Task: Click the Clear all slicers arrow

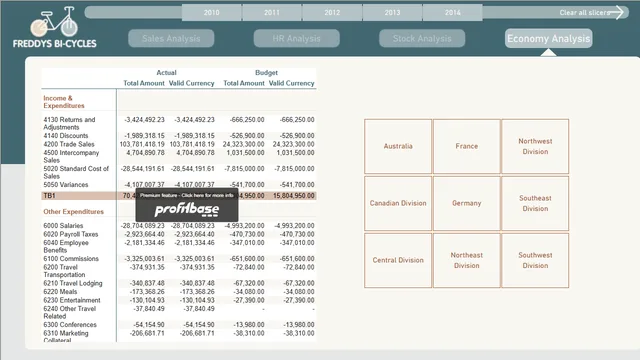Action: tap(616, 12)
